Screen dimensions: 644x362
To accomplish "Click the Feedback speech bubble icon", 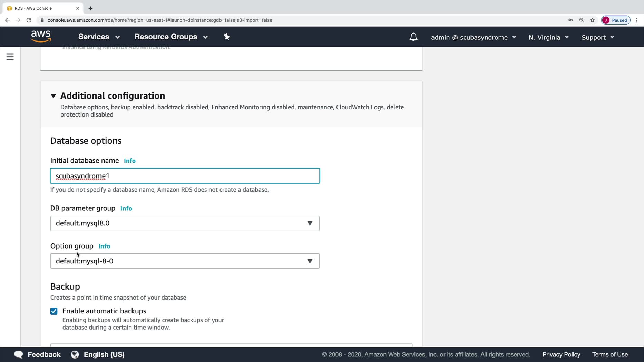I will 19,354.
